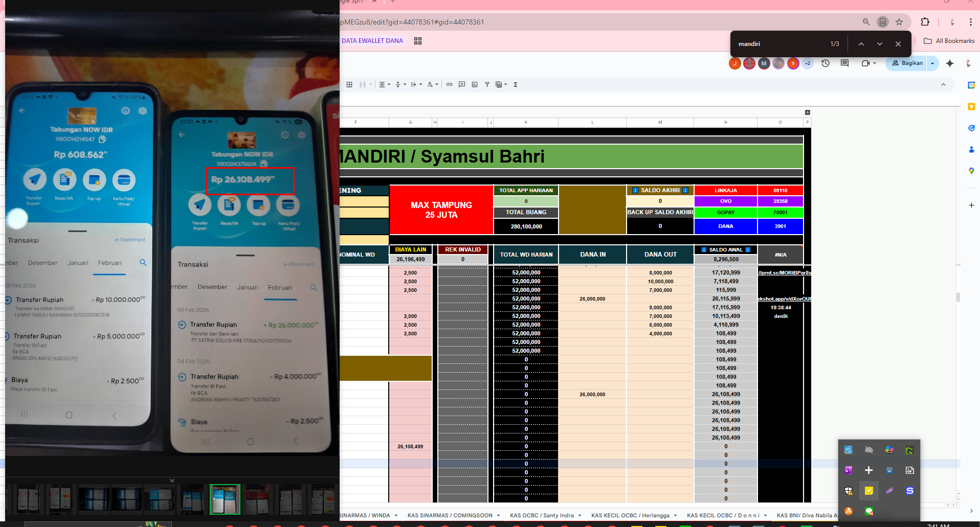Image resolution: width=980 pixels, height=527 pixels.
Task: Collapse the thumbnail strip in image viewer
Action: pos(172,480)
